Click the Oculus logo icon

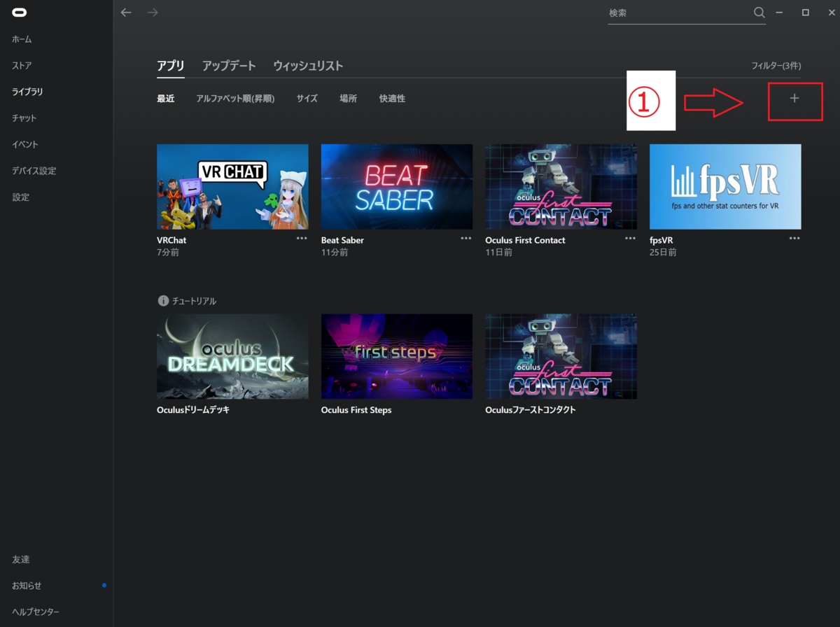pyautogui.click(x=20, y=13)
